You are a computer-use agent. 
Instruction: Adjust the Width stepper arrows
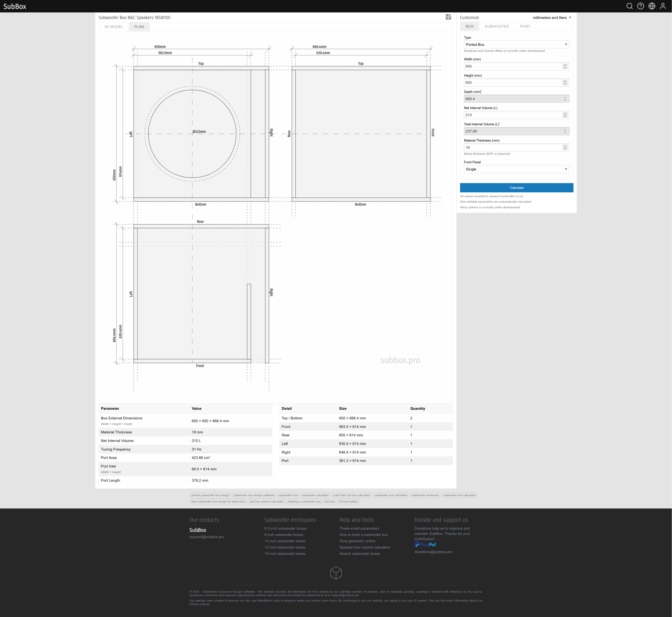point(565,66)
